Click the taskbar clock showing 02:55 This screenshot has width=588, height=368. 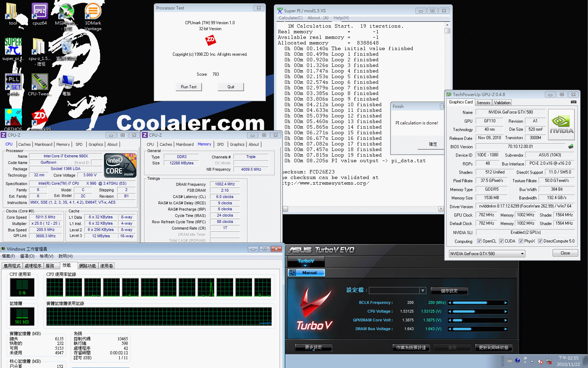[x=568, y=361]
